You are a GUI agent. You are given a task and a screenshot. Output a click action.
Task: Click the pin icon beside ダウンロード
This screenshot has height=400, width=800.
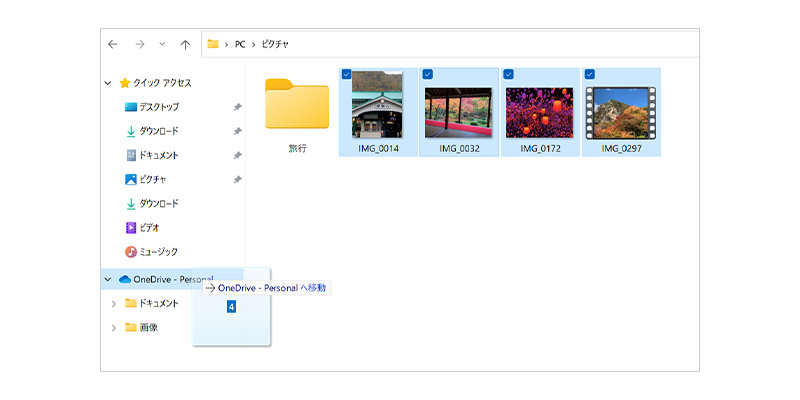(x=237, y=131)
